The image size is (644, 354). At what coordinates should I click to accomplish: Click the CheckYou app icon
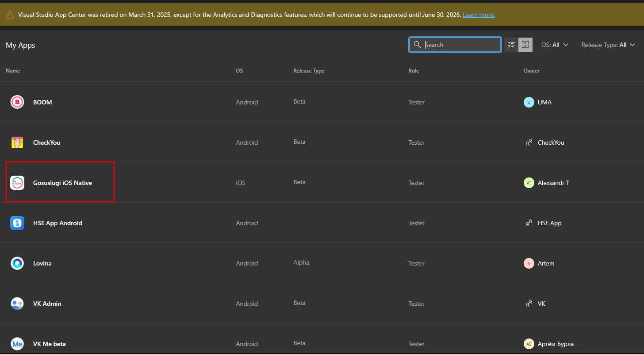point(17,142)
